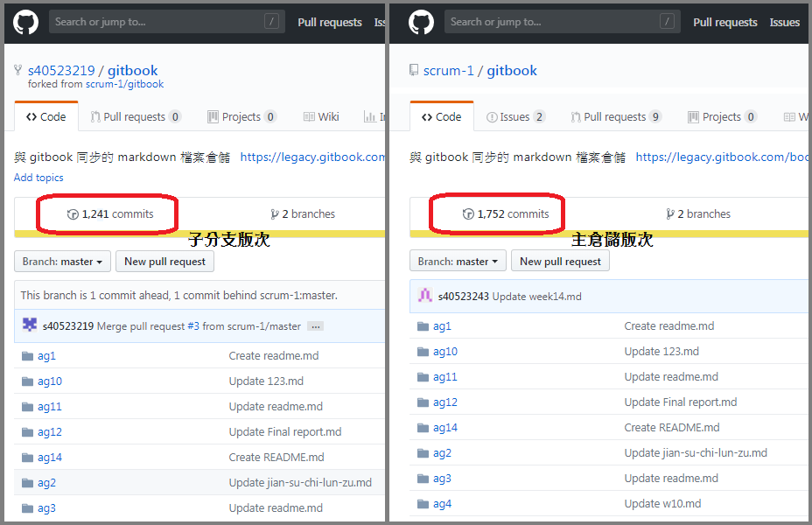Click ag12 folder icon in right repo
This screenshot has height=525, width=812.
[x=423, y=402]
